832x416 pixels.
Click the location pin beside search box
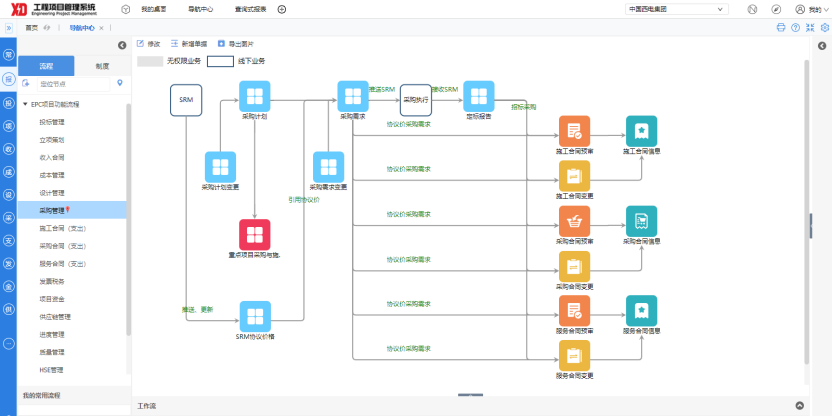(120, 84)
